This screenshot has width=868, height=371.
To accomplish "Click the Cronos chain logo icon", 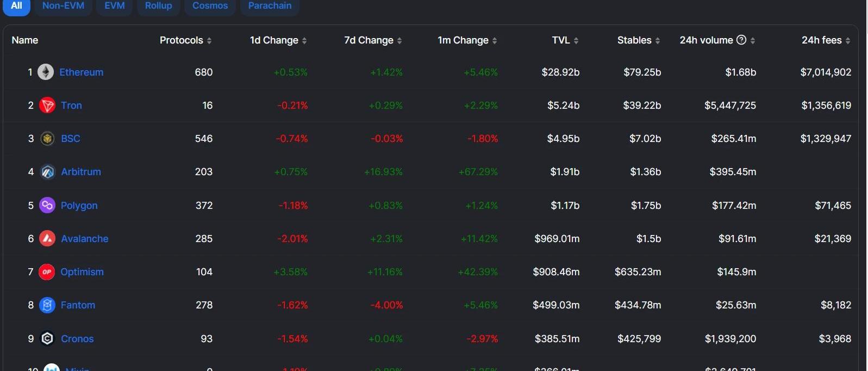I will pyautogui.click(x=47, y=338).
